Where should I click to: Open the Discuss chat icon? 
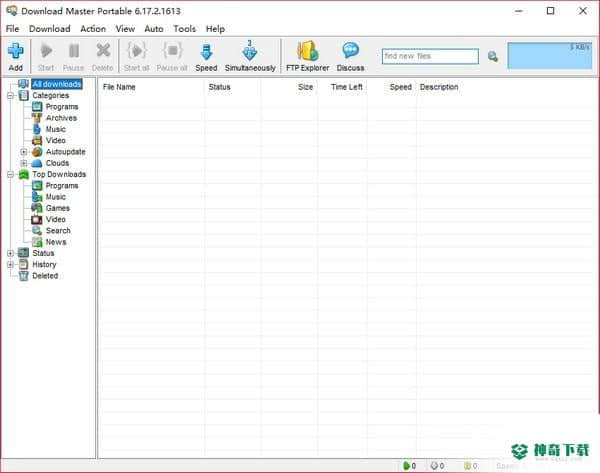pyautogui.click(x=350, y=51)
